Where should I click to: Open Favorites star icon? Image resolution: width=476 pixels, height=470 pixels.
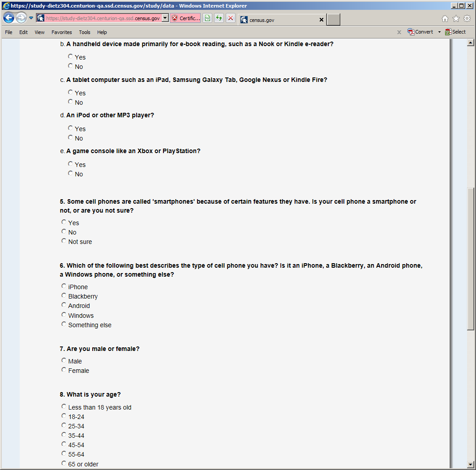click(456, 19)
